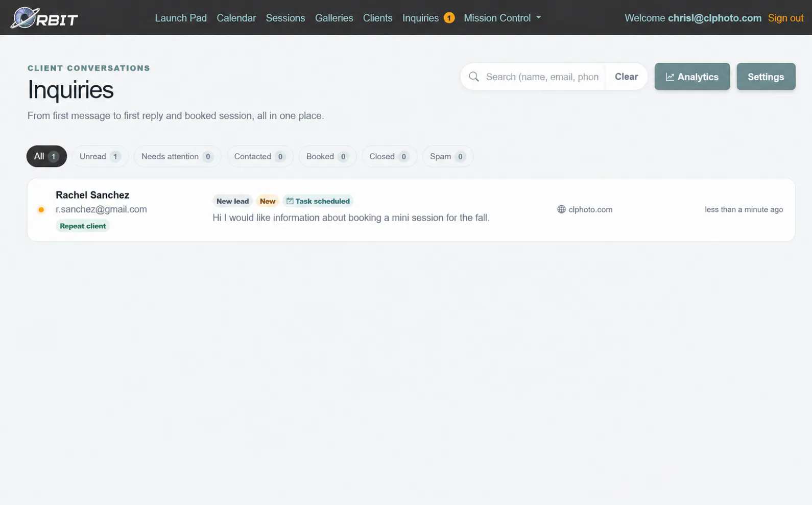Open inquiry Settings
The width and height of the screenshot is (812, 505).
tap(766, 77)
